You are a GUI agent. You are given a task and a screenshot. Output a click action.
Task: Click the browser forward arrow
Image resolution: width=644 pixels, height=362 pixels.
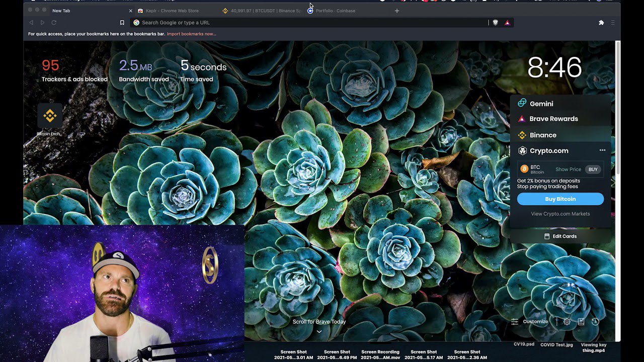pos(42,23)
